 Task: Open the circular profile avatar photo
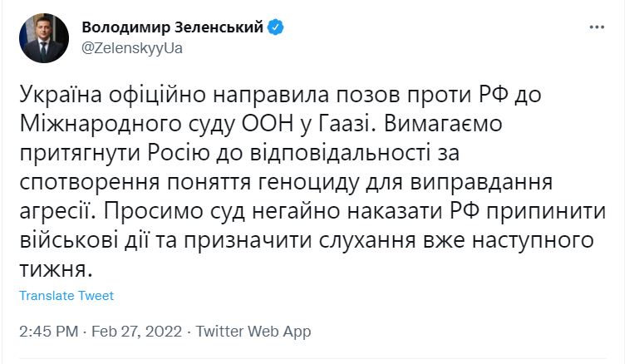coord(44,38)
